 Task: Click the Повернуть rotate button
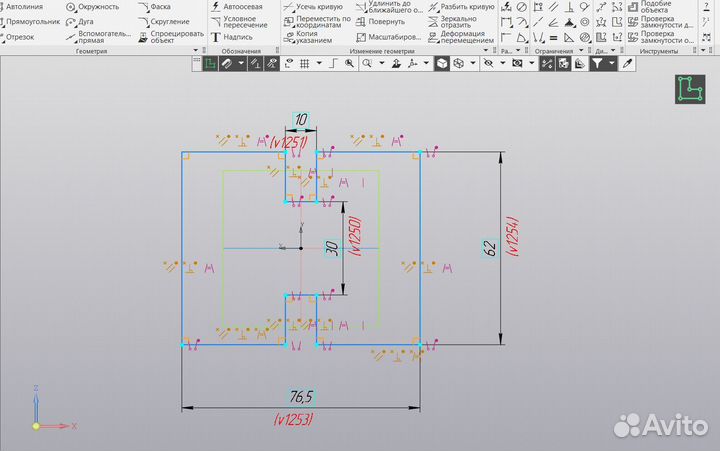tap(378, 21)
